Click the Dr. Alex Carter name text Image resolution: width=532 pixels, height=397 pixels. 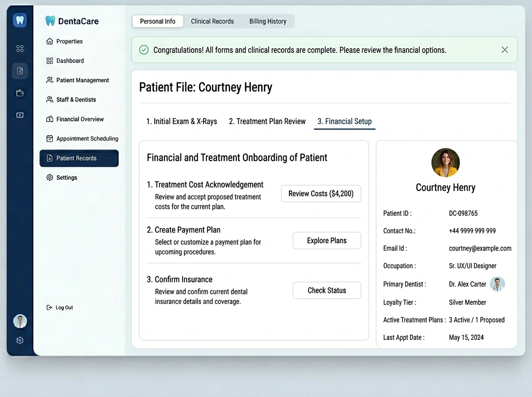[x=467, y=284]
